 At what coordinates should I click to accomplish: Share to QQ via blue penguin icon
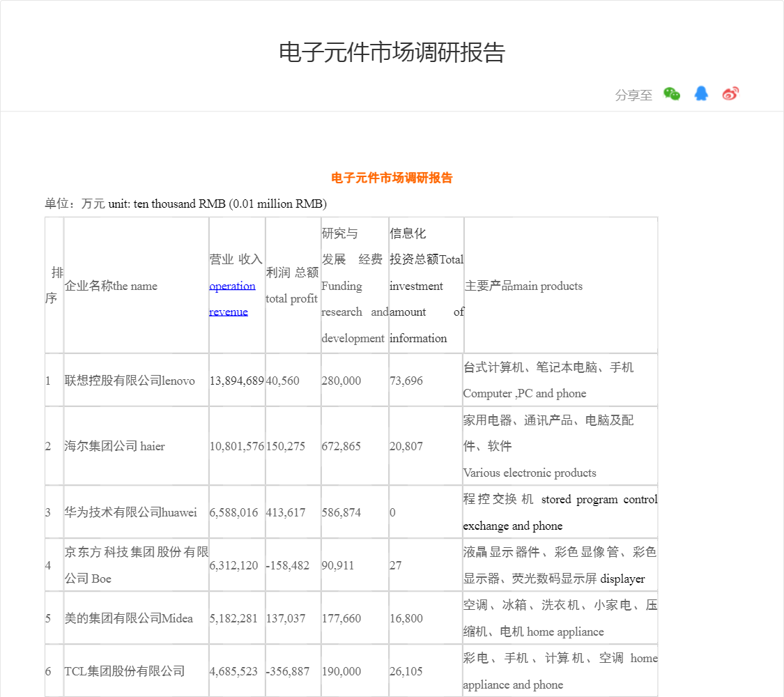[701, 93]
